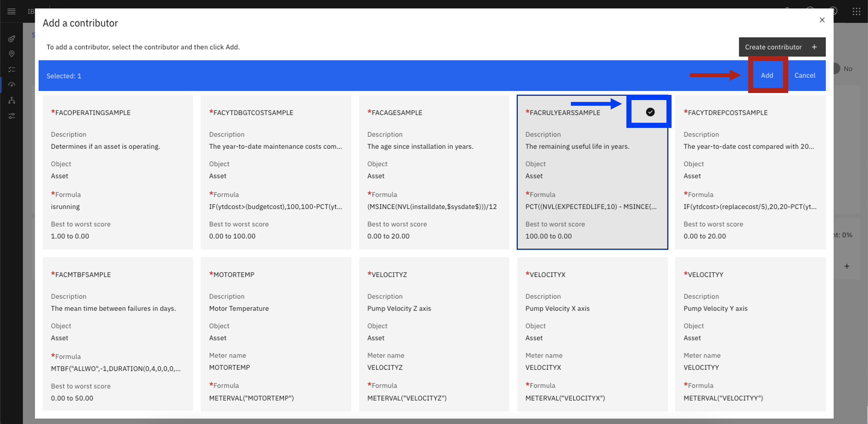Select the FACOPERATINGSAMPLE contributor card
Image resolution: width=868 pixels, height=424 pixels.
click(x=118, y=173)
